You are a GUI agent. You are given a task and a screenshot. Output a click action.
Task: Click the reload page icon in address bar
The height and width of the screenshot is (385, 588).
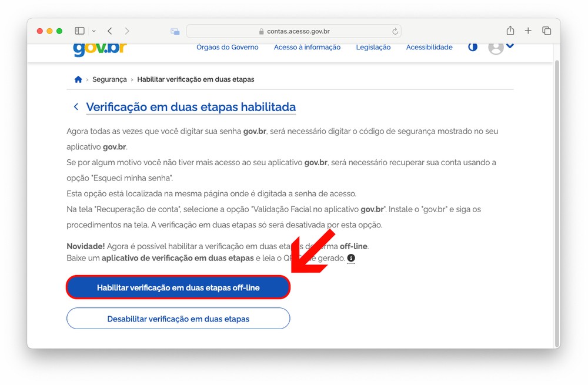coord(395,31)
